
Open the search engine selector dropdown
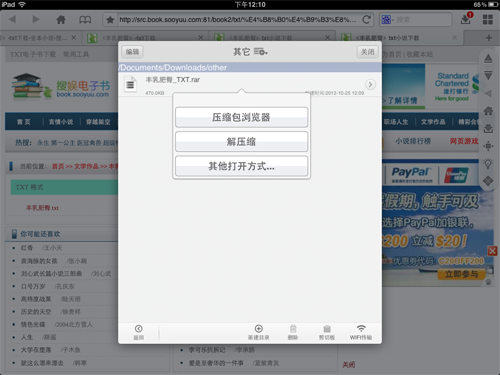click(x=388, y=20)
